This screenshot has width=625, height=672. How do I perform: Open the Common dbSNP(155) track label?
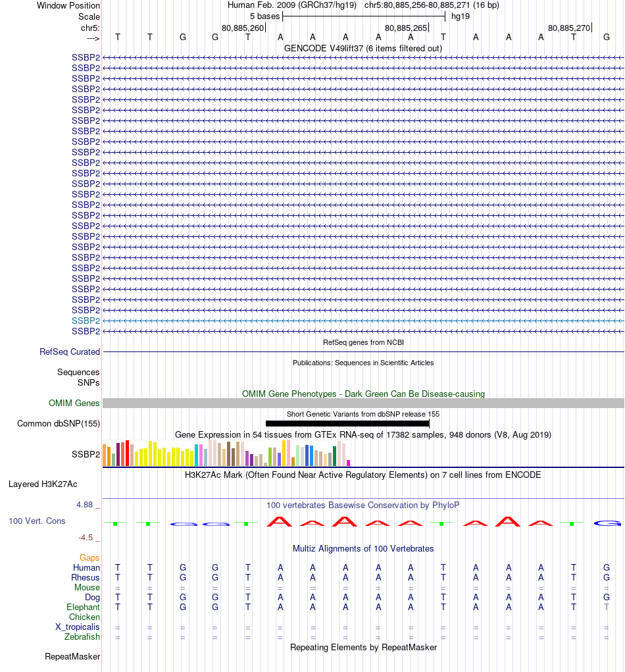(59, 423)
